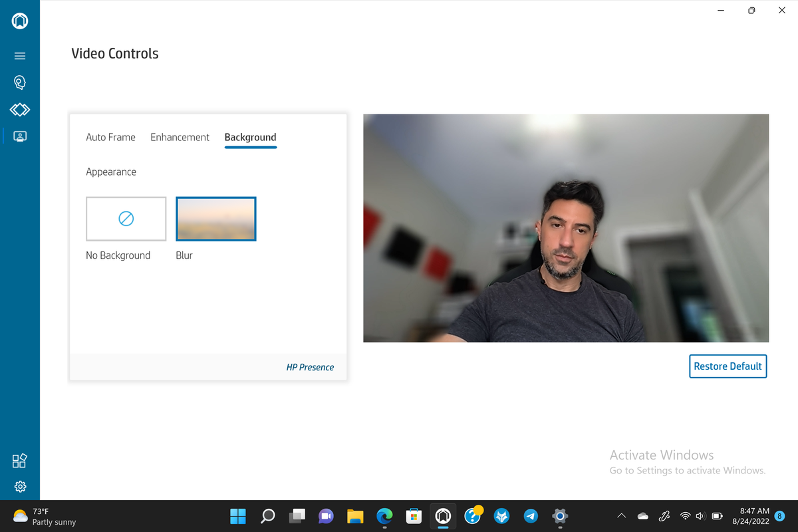Select the diamond arrows sidebar icon
Viewport: 798px width, 532px height.
[x=20, y=109]
